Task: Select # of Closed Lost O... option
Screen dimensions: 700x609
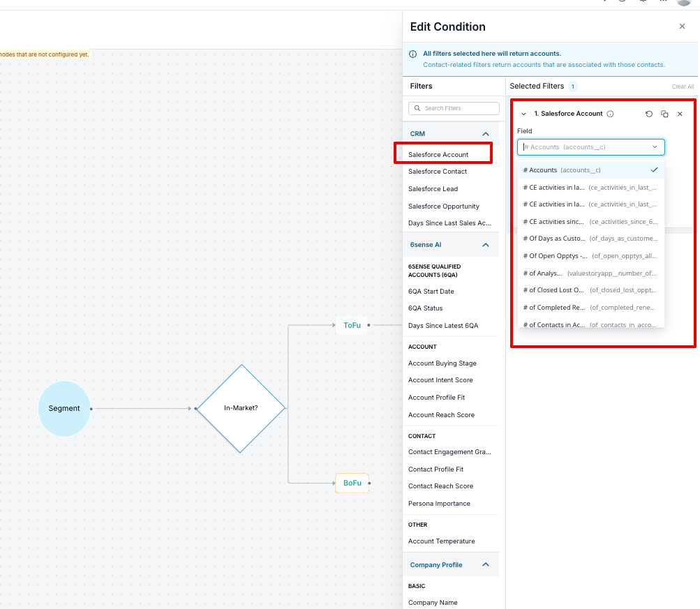Action: [x=590, y=290]
